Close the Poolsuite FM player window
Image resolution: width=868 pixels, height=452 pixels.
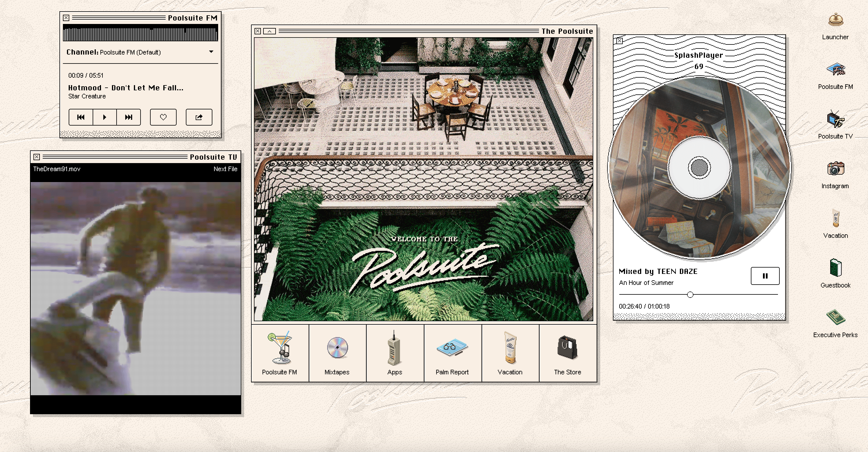click(x=66, y=18)
